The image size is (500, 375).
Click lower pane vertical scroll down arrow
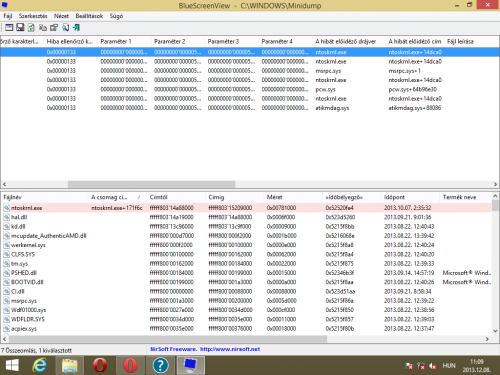[495, 331]
